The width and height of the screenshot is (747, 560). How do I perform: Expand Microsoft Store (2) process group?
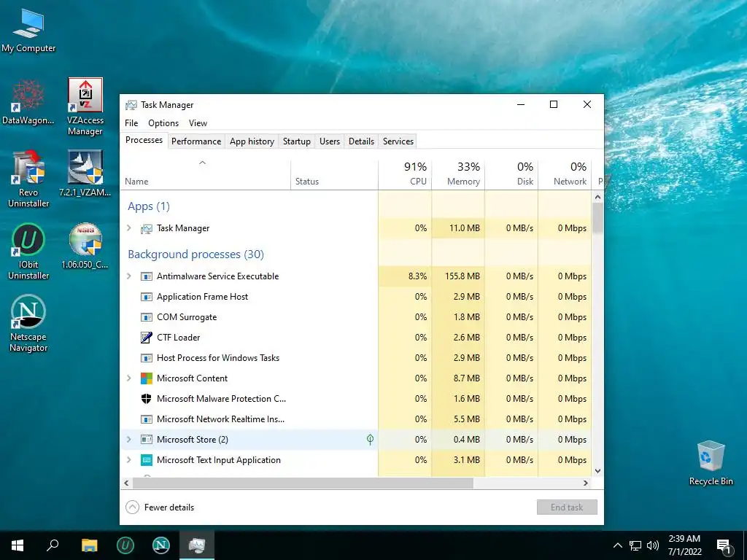(x=129, y=440)
